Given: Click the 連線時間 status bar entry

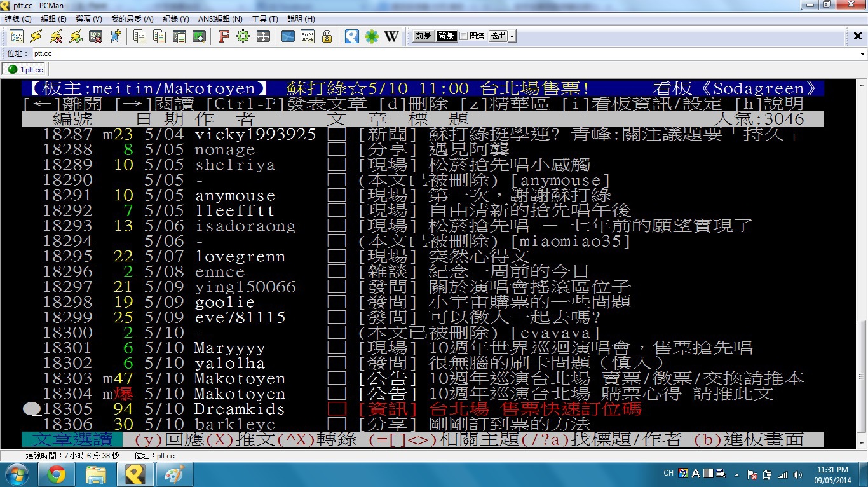Looking at the screenshot, I should coord(72,456).
